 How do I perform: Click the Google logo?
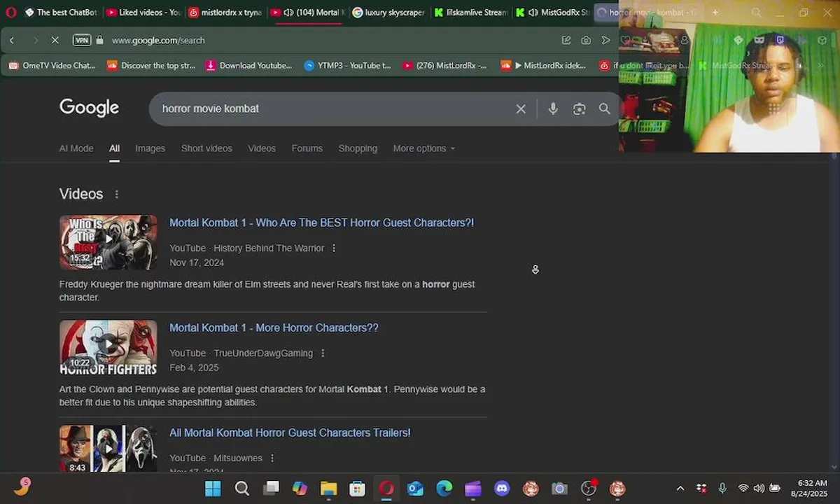[x=89, y=108]
